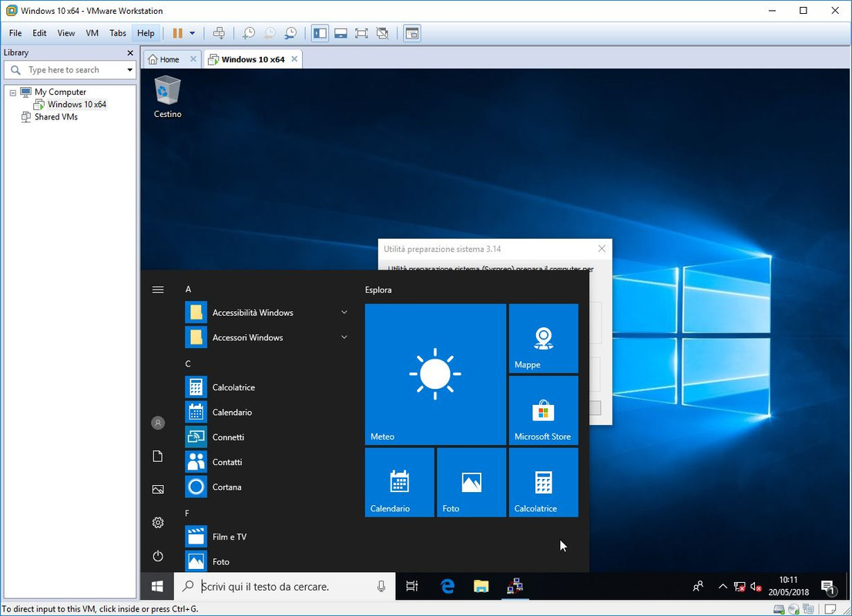Open Calendario from the app list
852x616 pixels.
[x=267, y=412]
